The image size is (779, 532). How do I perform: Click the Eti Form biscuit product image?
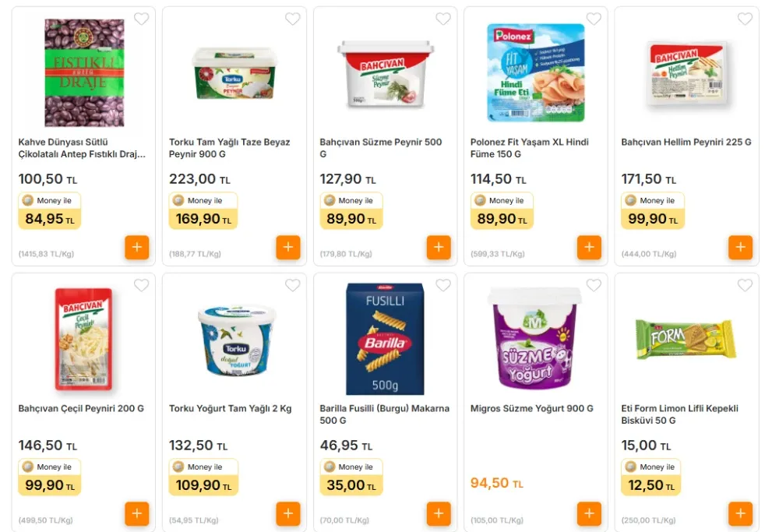coord(686,340)
